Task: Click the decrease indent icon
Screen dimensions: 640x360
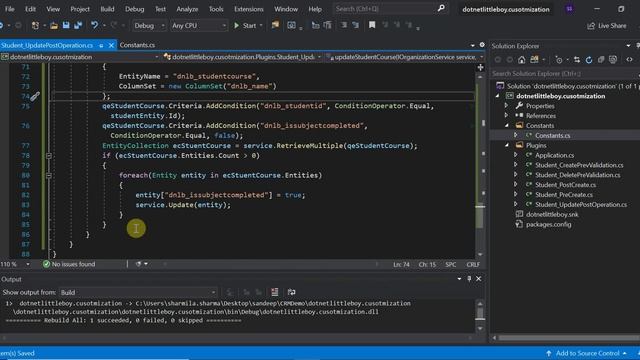Action: (x=344, y=25)
